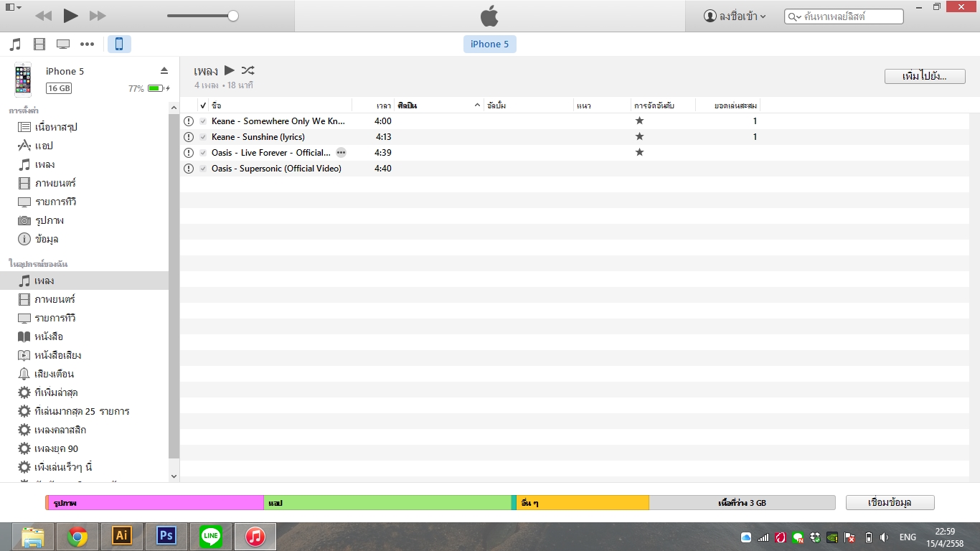
Task: Show more libraries via three-dot icon
Action: (x=88, y=44)
